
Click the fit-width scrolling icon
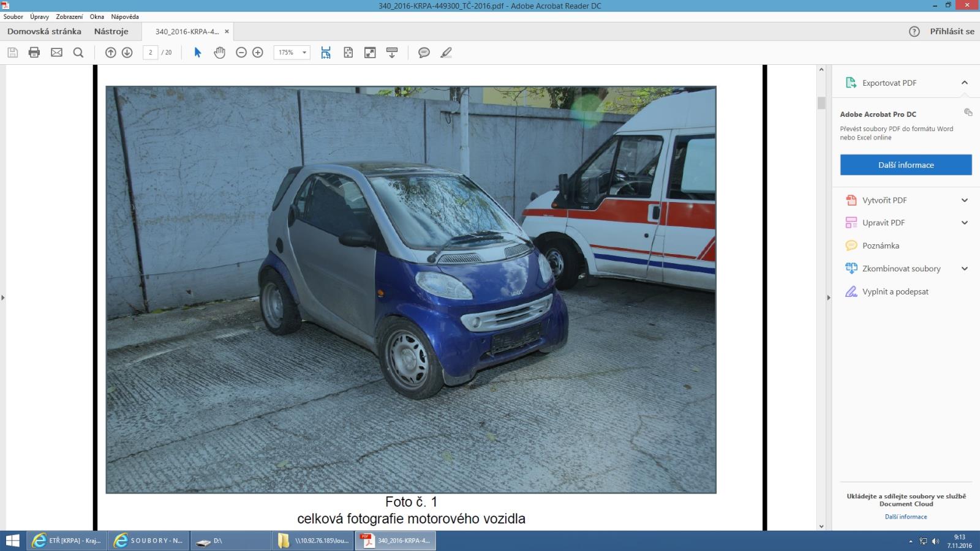[x=326, y=53]
